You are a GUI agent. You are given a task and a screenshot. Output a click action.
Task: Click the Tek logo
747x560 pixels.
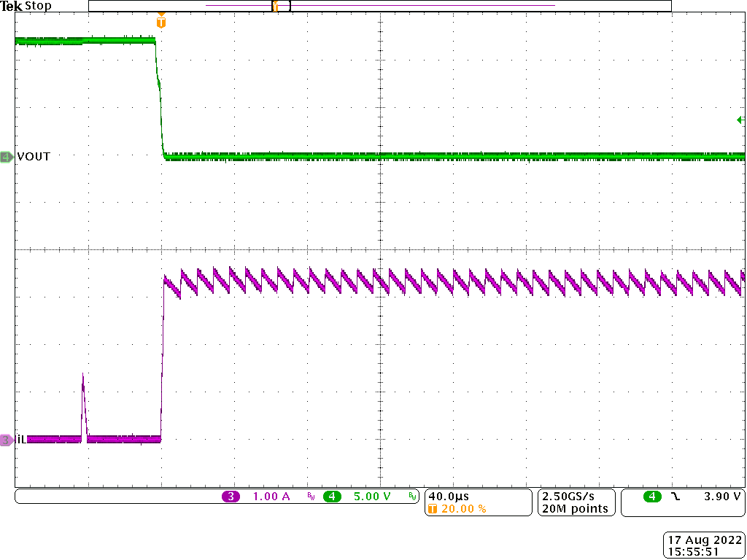(x=12, y=6)
